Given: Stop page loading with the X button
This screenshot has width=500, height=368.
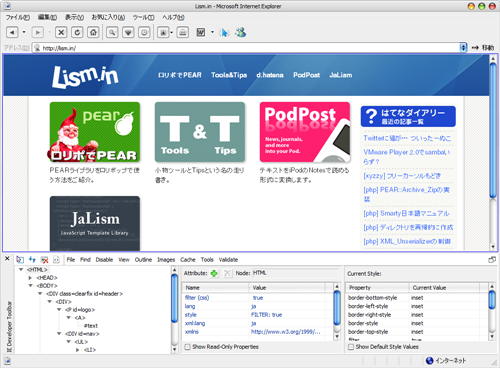Looking at the screenshot, I should (x=61, y=32).
